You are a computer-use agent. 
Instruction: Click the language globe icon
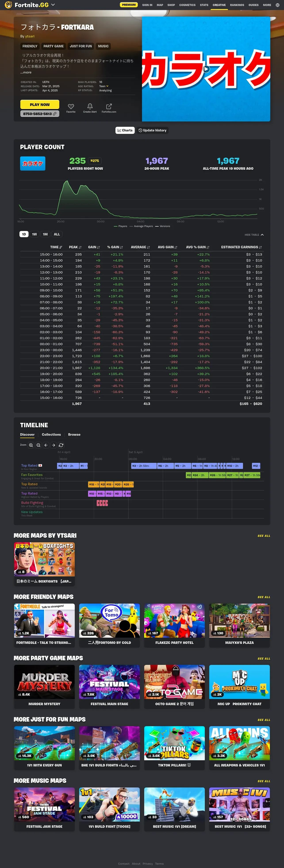coord(278,5)
